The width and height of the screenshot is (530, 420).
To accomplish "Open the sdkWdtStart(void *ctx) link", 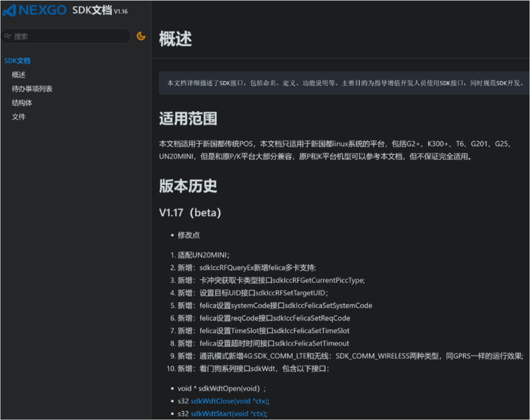I will (229, 414).
